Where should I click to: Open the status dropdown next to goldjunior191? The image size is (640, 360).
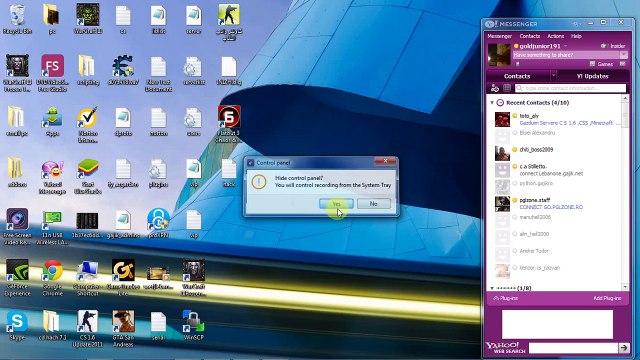pos(565,46)
